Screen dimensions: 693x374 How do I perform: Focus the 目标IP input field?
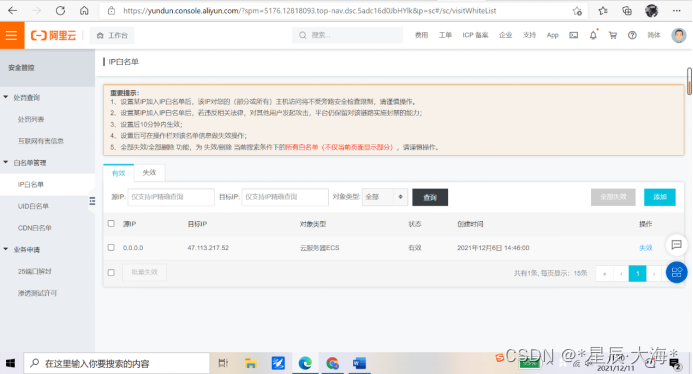[x=285, y=197]
